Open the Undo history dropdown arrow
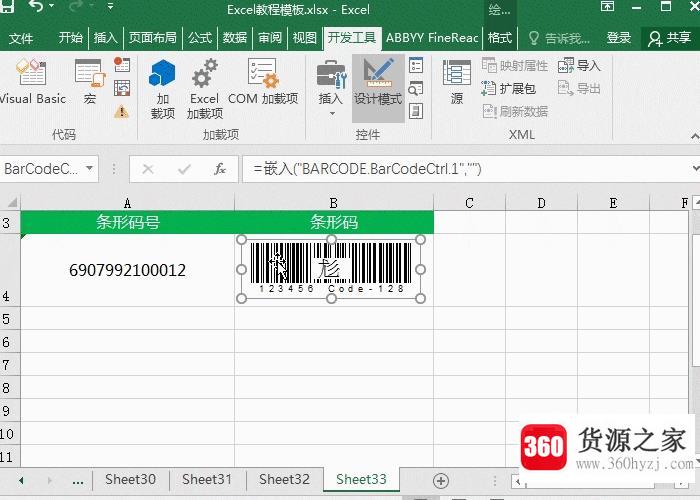Screen dimensions: 700x500 [51, 6]
